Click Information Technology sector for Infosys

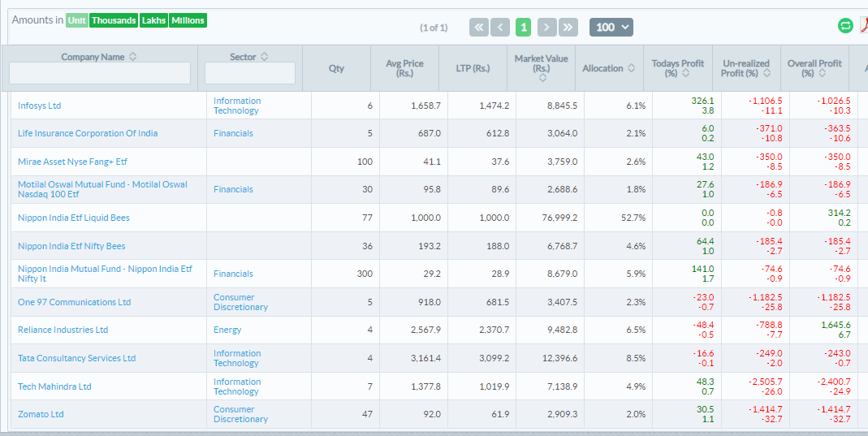tap(237, 106)
